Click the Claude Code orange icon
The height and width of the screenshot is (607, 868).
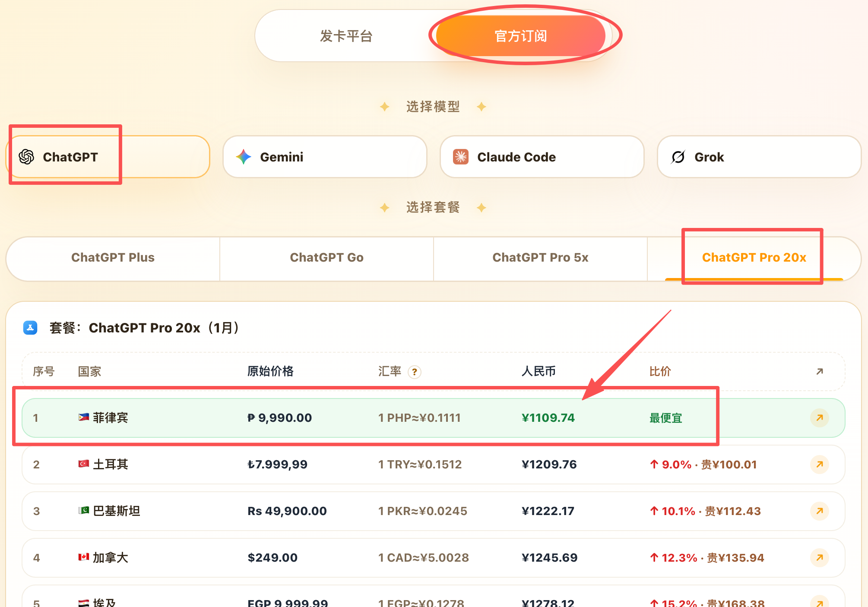point(461,157)
